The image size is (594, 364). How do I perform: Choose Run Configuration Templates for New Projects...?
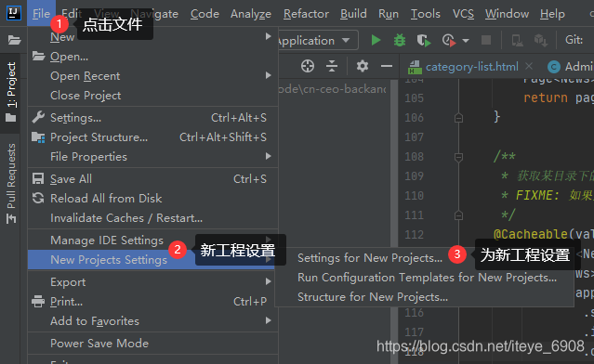(x=424, y=278)
